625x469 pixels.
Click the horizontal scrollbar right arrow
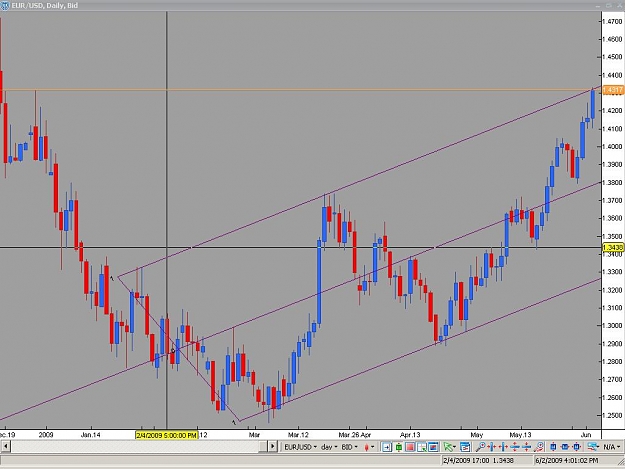273,446
